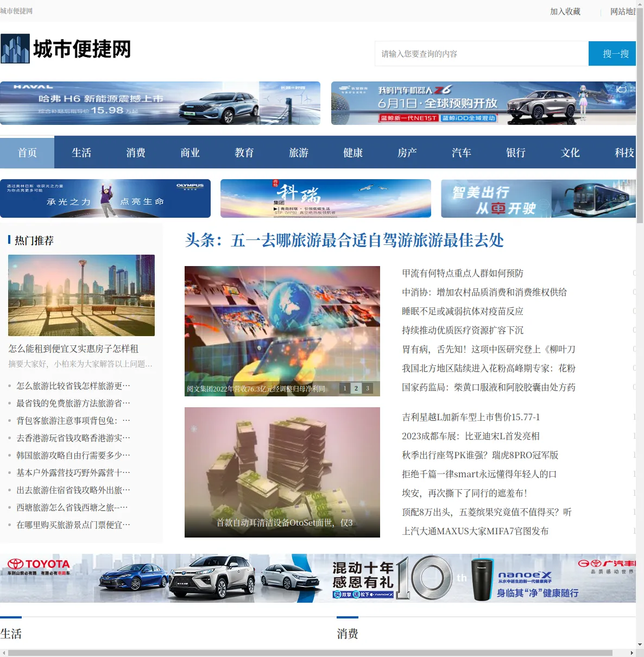
Task: Open 胃有病，舌先知 article
Action: tap(489, 349)
